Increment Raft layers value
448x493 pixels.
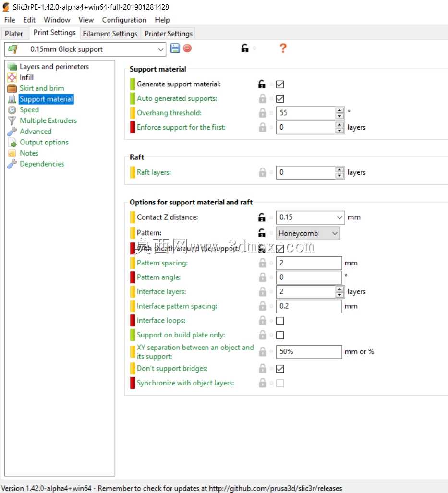339,170
